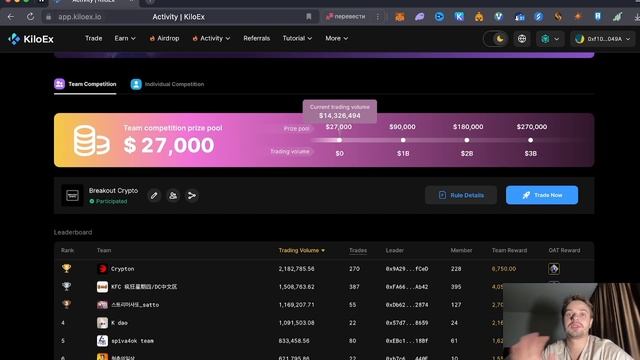Viewport: 640px width, 360px height.
Task: Expand the Earn dropdown
Action: pyautogui.click(x=125, y=38)
